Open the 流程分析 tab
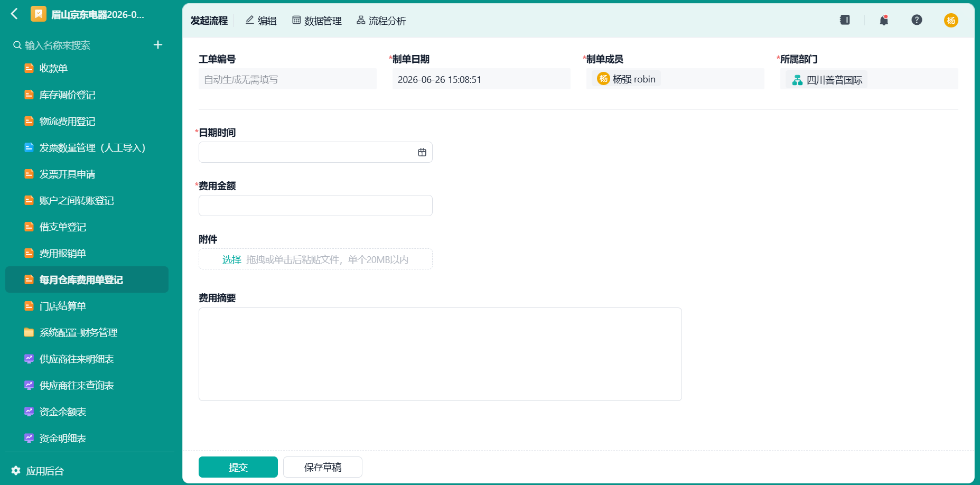The height and width of the screenshot is (485, 980). 381,21
